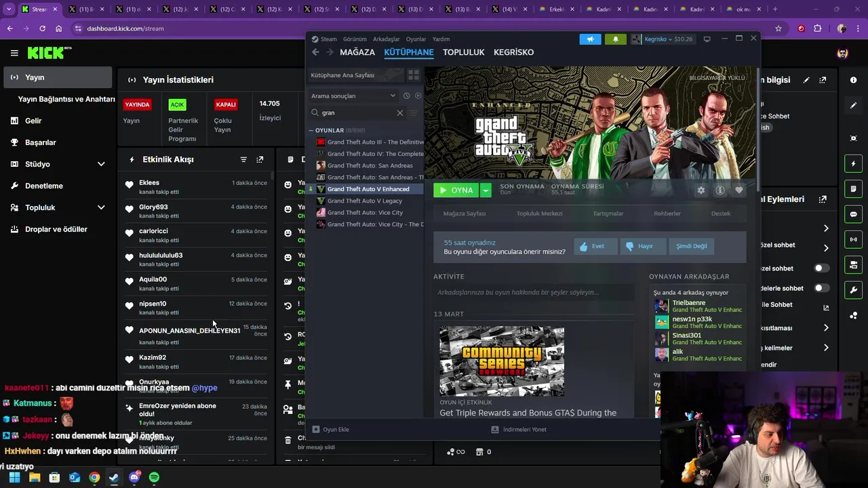Screen dimensions: 868x488
Task: Click the Steam activity comment field
Action: point(534,292)
